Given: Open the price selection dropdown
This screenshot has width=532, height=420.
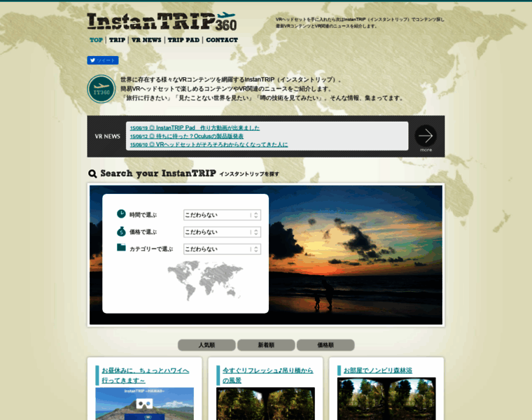Looking at the screenshot, I should 222,232.
